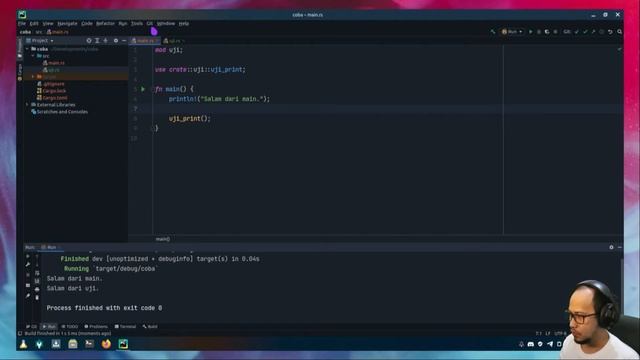640x360 pixels.
Task: Switch to the uji.rs editor tab
Action: 174,41
